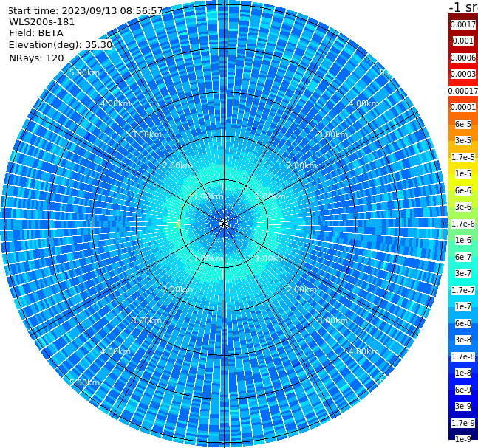Select the Elevation(deg): 35.30 text

coord(61,45)
